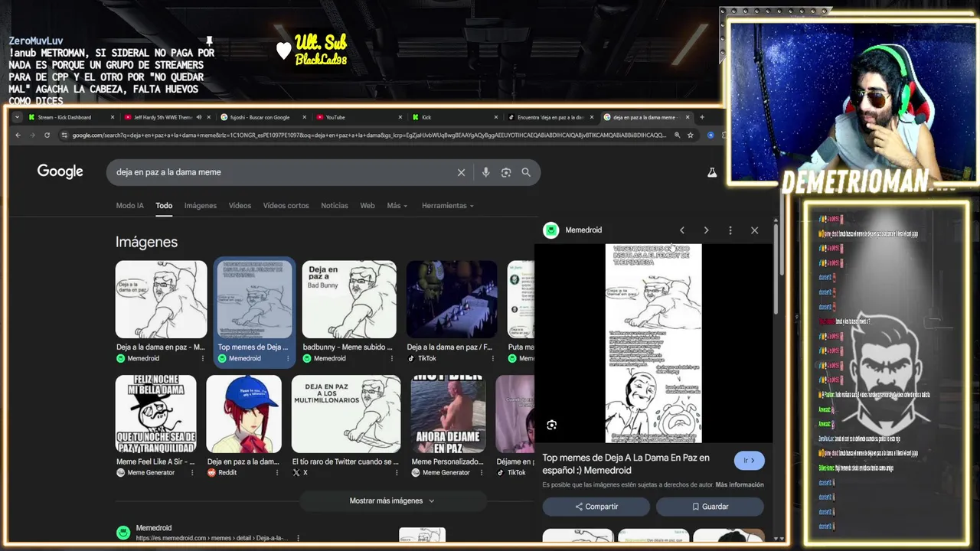Submit search with magnifier icon
The width and height of the screenshot is (980, 551).
pos(526,172)
